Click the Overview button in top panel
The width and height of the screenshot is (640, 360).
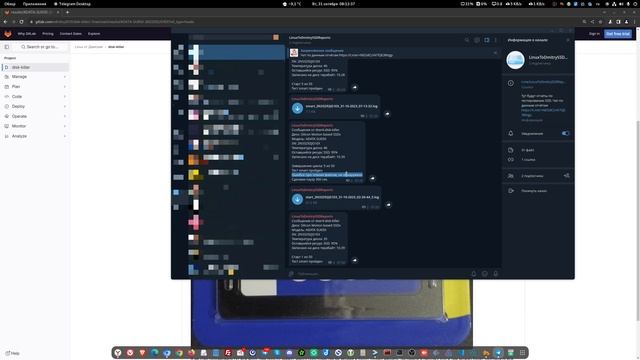click(x=9, y=4)
